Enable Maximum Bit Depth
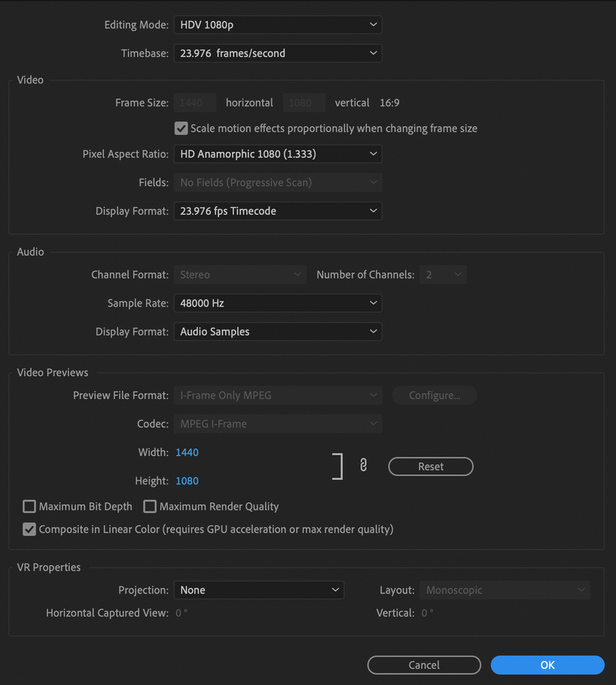This screenshot has width=616, height=685. click(29, 507)
